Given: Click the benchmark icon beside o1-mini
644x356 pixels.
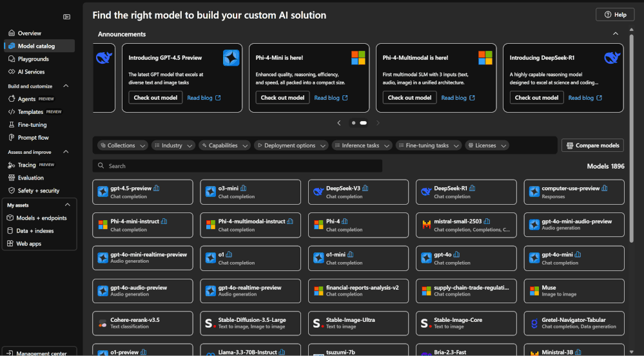Looking at the screenshot, I should [x=351, y=254].
